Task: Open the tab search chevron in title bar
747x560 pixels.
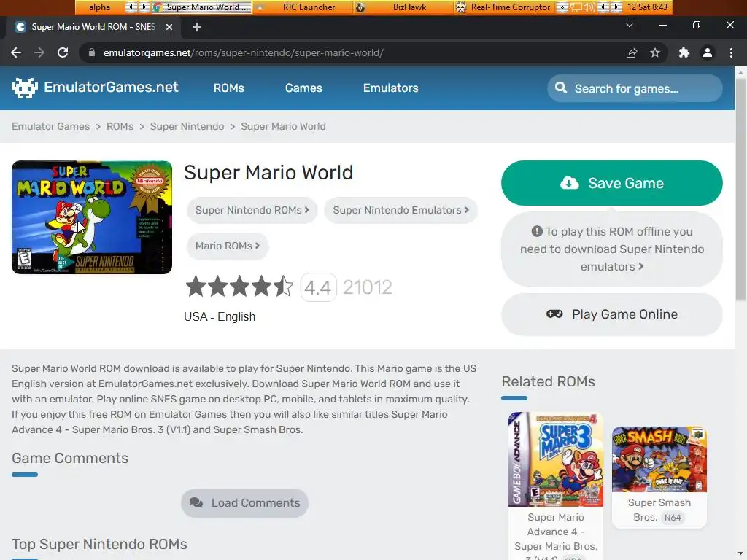Action: coord(630,25)
